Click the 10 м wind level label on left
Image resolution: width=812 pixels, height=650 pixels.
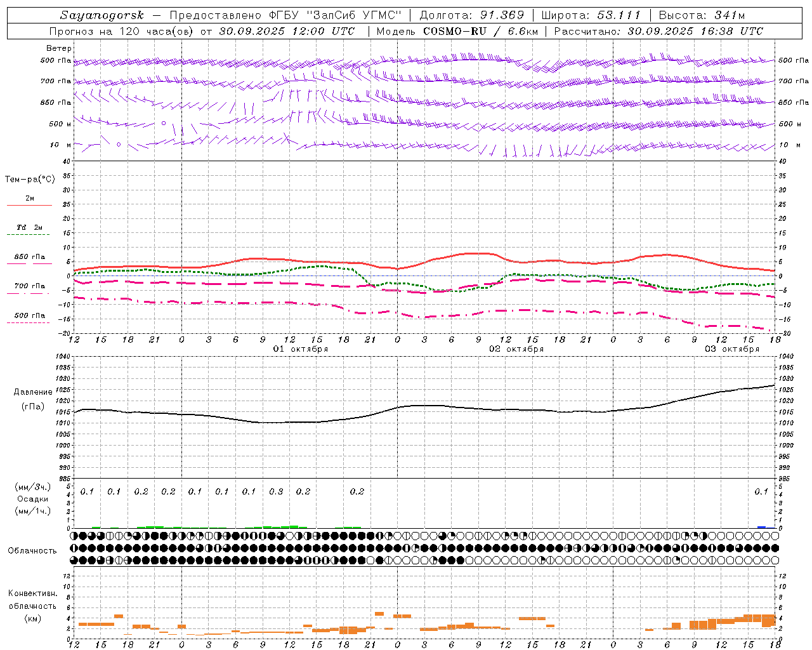tap(61, 145)
